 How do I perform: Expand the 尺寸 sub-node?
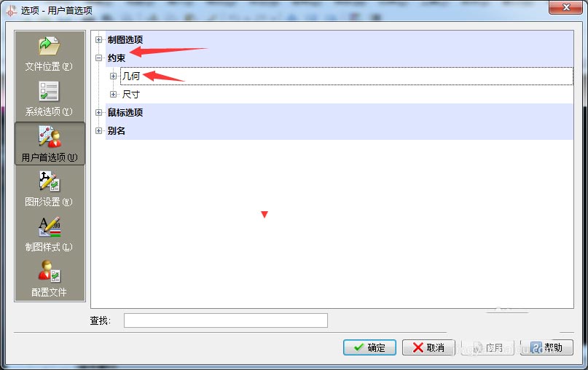[113, 94]
